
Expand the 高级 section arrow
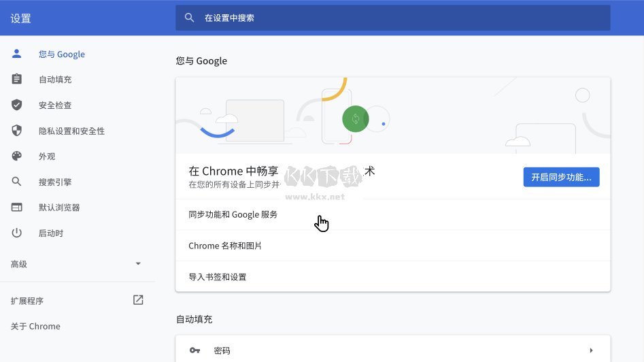click(138, 263)
